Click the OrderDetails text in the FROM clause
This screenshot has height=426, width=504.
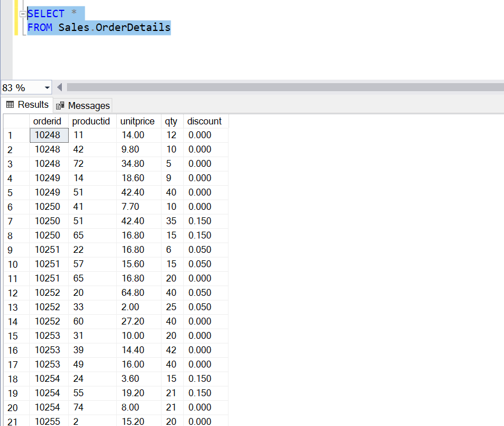click(x=134, y=27)
